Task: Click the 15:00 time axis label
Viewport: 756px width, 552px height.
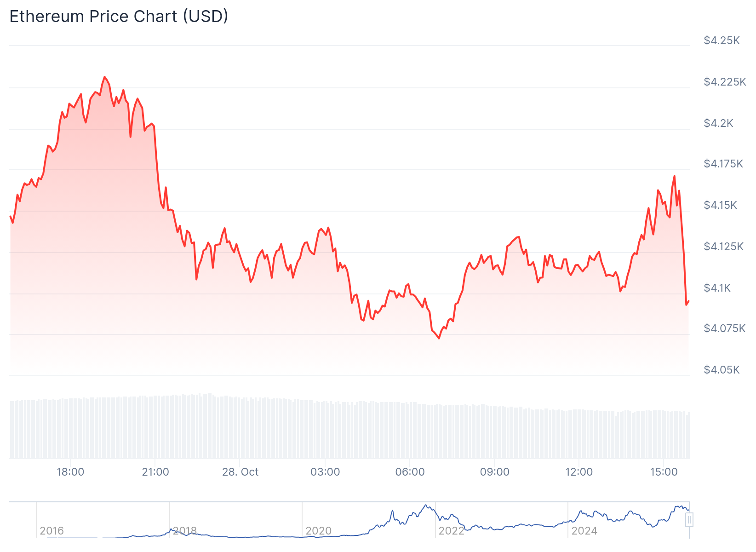Action: point(664,472)
